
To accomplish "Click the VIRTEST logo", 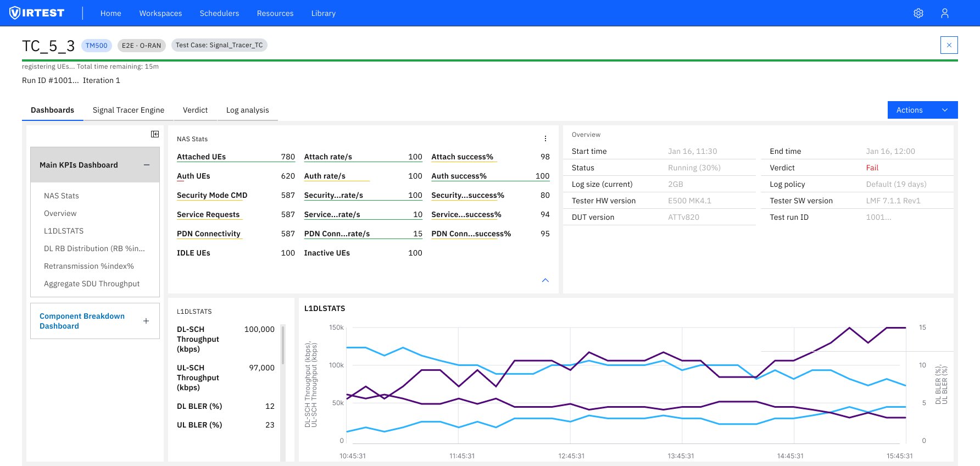I will pyautogui.click(x=37, y=13).
